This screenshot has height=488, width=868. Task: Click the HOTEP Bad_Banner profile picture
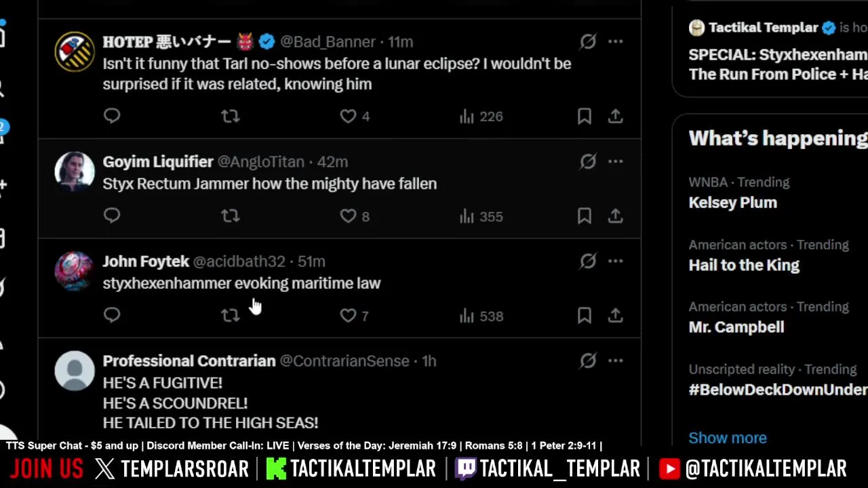tap(75, 52)
